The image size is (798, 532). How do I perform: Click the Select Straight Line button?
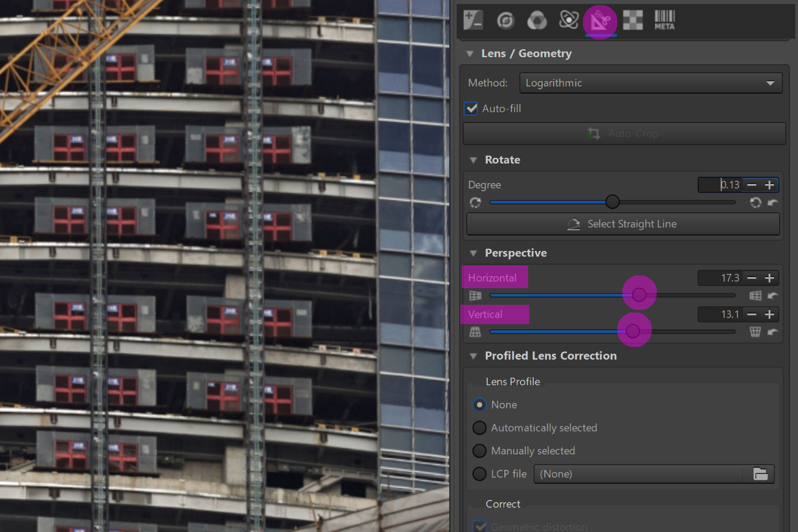coord(623,224)
